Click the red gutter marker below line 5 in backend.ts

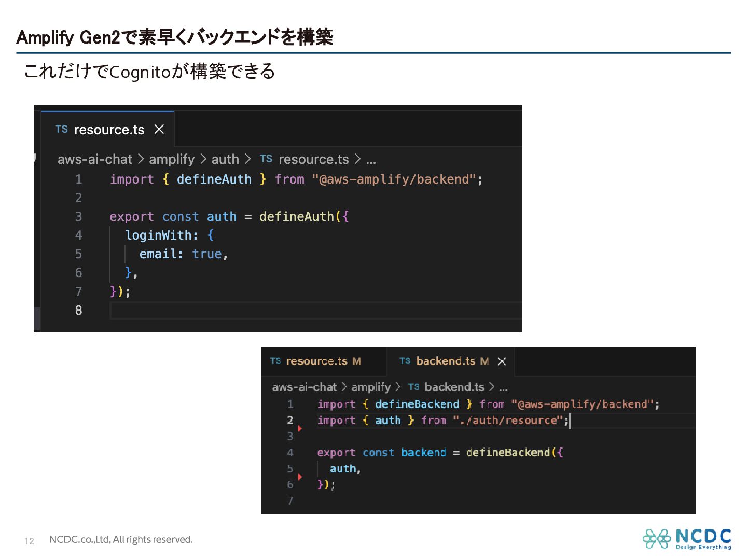(x=300, y=477)
